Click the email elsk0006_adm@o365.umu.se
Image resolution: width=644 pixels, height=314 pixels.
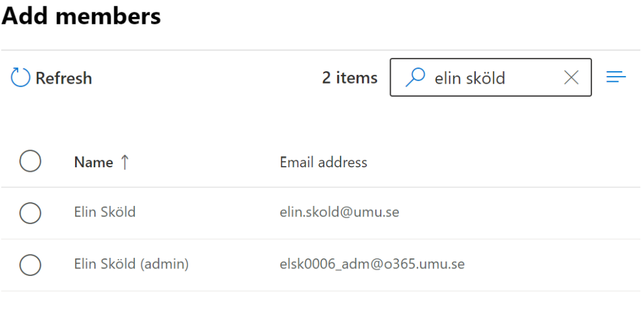[x=372, y=264]
